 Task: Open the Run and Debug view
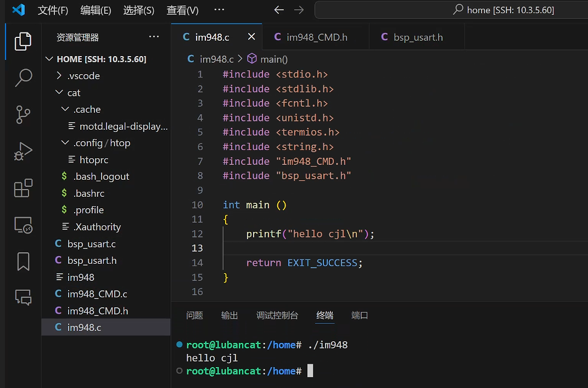[23, 151]
